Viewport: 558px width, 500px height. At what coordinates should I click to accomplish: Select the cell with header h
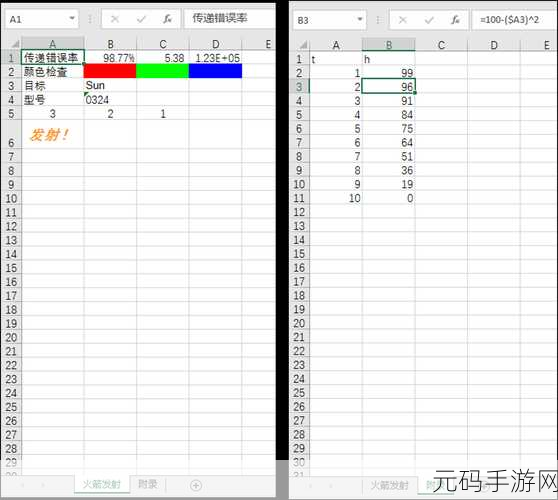(x=389, y=59)
